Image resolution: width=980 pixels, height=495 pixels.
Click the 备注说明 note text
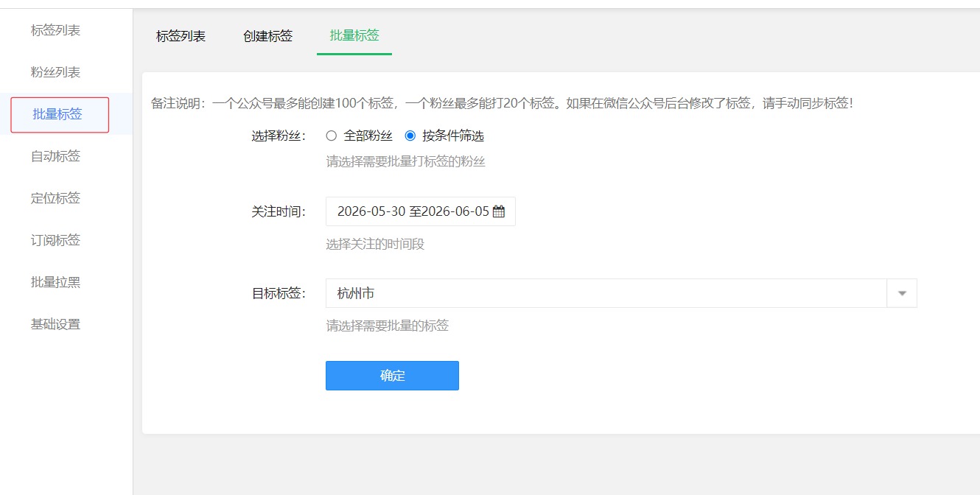502,103
